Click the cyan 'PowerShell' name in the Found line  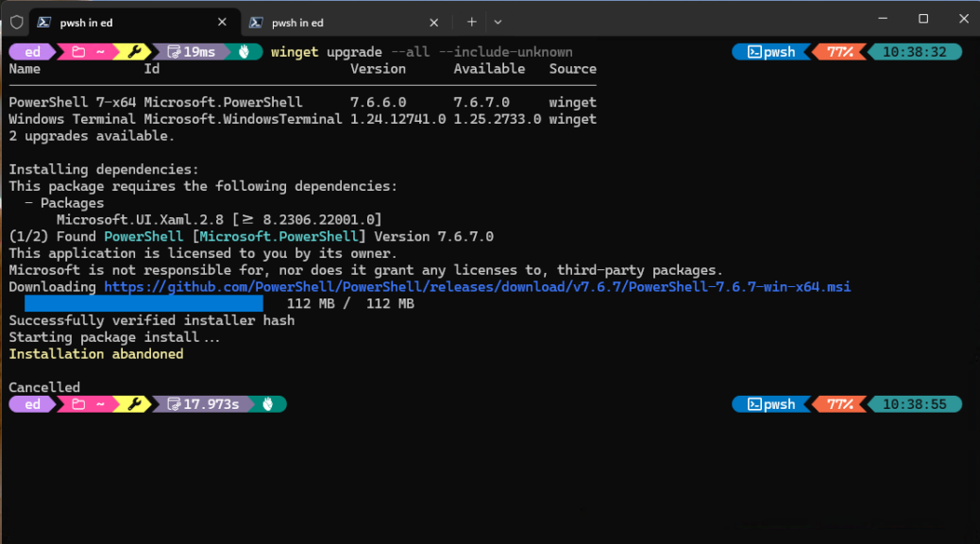(x=144, y=236)
